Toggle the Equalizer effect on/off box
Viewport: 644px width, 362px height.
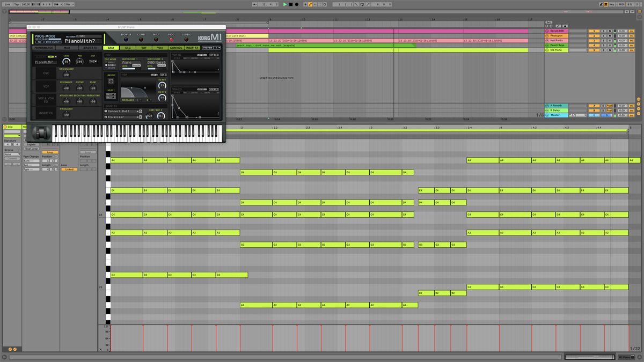point(106,116)
